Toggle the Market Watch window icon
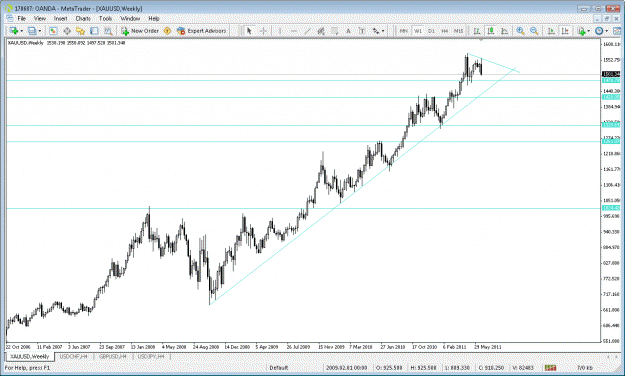Image resolution: width=625 pixels, height=376 pixels. click(x=53, y=31)
